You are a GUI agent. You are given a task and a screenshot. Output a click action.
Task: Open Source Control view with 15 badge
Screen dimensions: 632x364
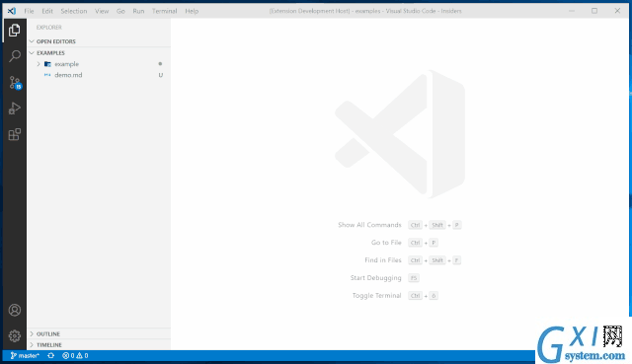[x=15, y=83]
